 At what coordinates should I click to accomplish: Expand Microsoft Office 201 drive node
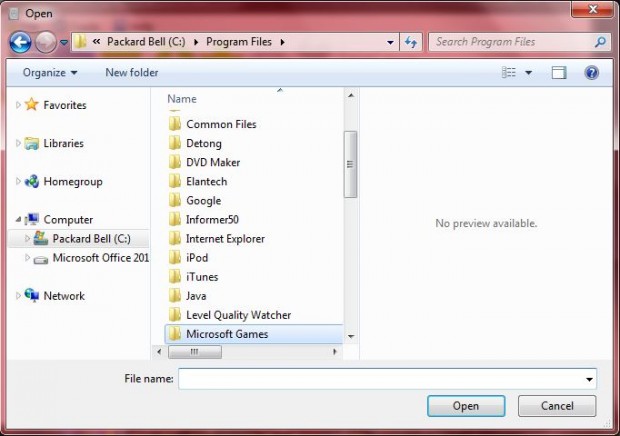tap(27, 258)
